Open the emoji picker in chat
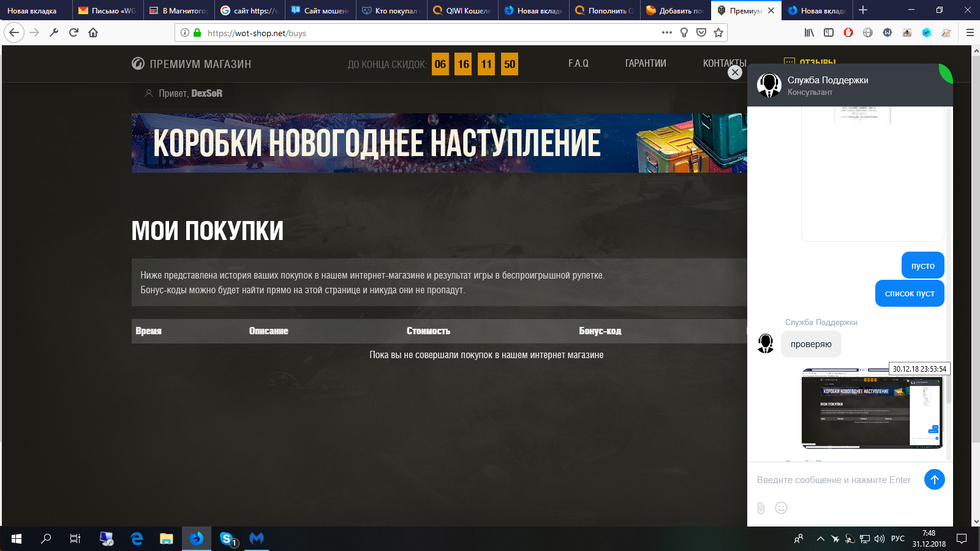980x551 pixels. click(781, 508)
